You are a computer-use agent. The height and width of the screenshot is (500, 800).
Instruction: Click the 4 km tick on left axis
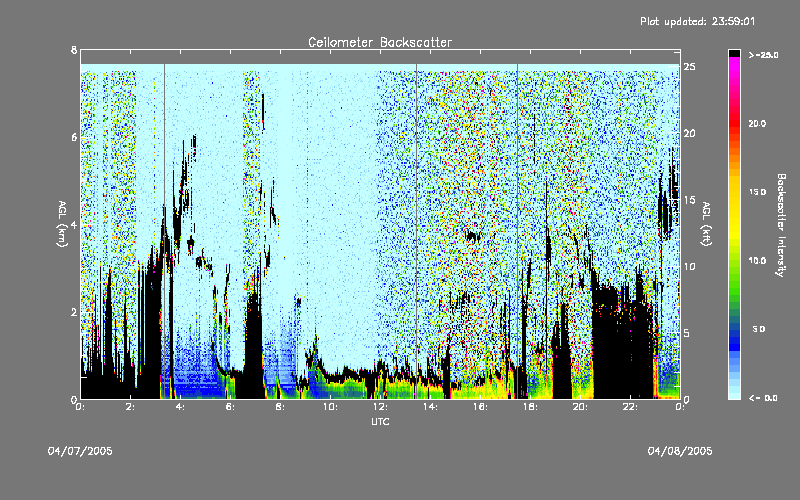point(74,224)
